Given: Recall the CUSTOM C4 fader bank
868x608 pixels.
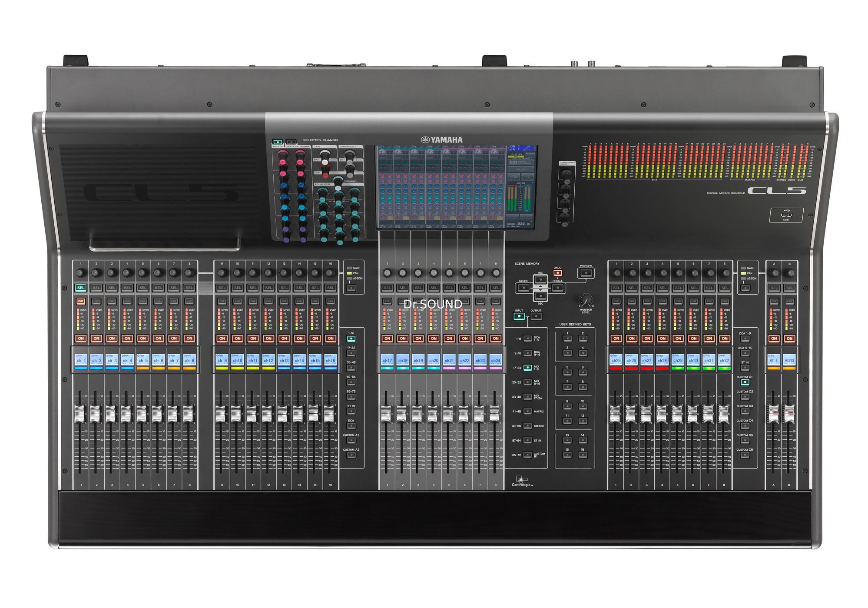Looking at the screenshot, I should [745, 426].
